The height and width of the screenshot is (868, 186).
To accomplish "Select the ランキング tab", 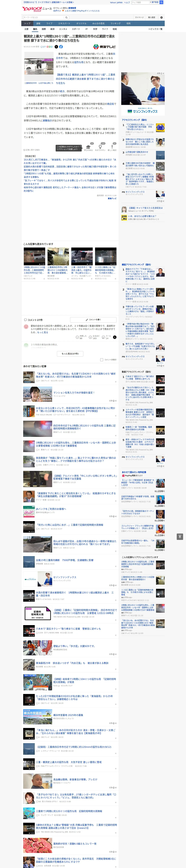I will coord(115,23).
